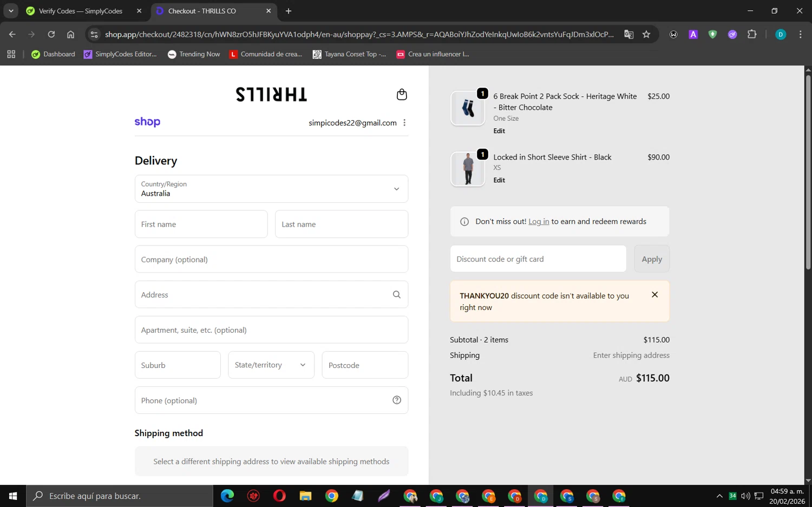Go back with browser back arrow

(12, 34)
